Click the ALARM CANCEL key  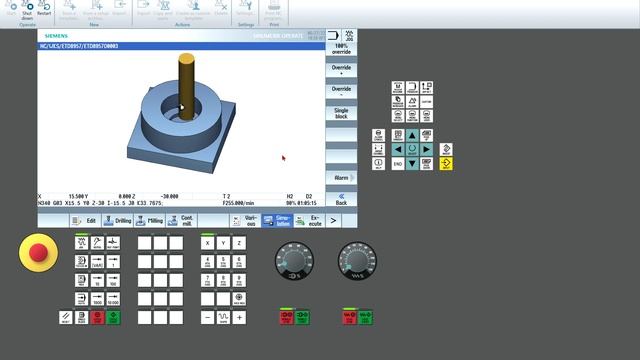click(378, 135)
